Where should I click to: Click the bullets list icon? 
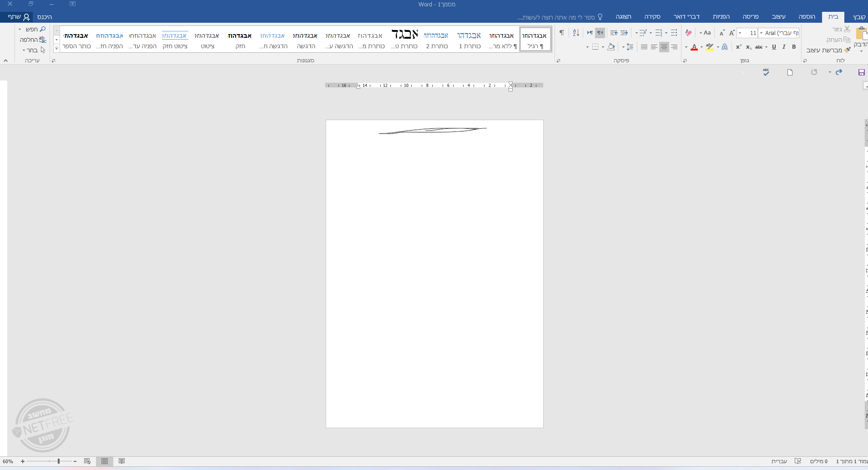[674, 33]
